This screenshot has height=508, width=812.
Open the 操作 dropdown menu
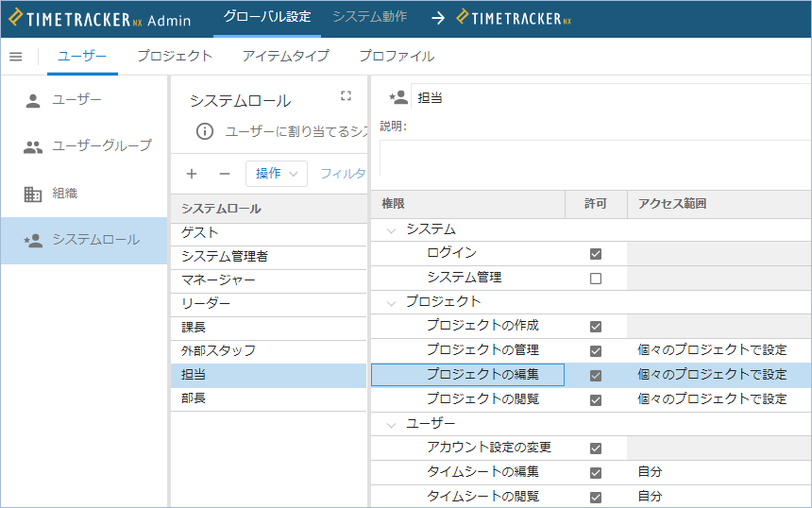pos(276,174)
